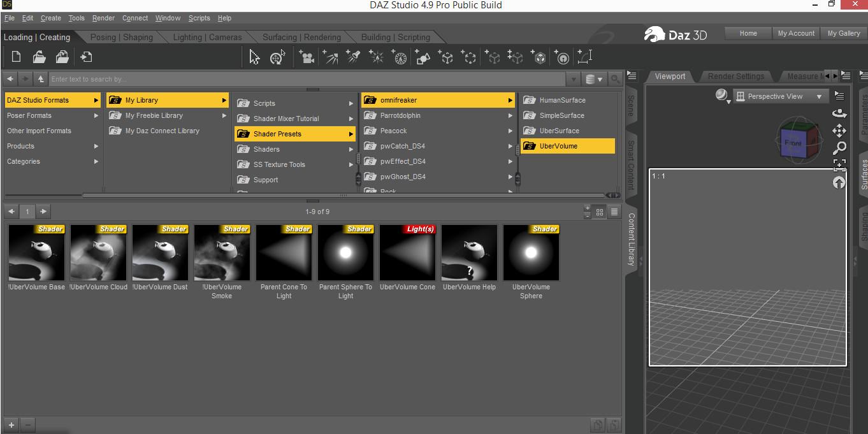This screenshot has height=434, width=868.
Task: Switch thumbnails to list view
Action: click(614, 212)
